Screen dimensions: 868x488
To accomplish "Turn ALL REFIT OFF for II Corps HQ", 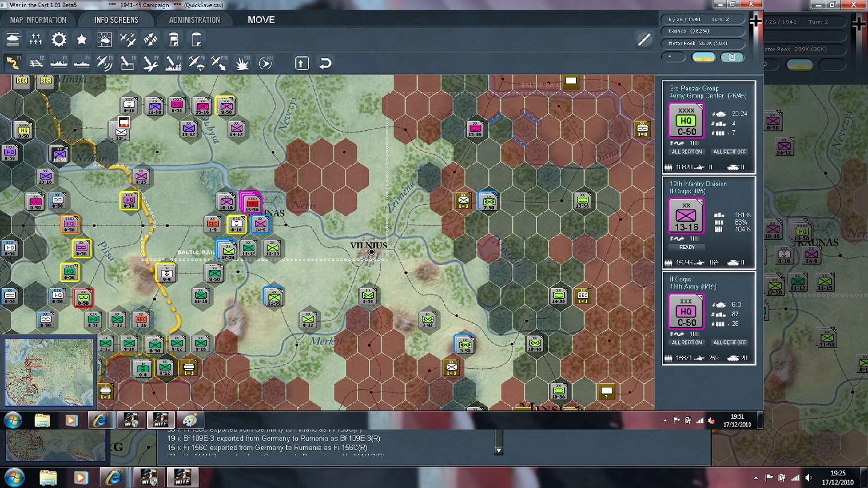I will [729, 342].
